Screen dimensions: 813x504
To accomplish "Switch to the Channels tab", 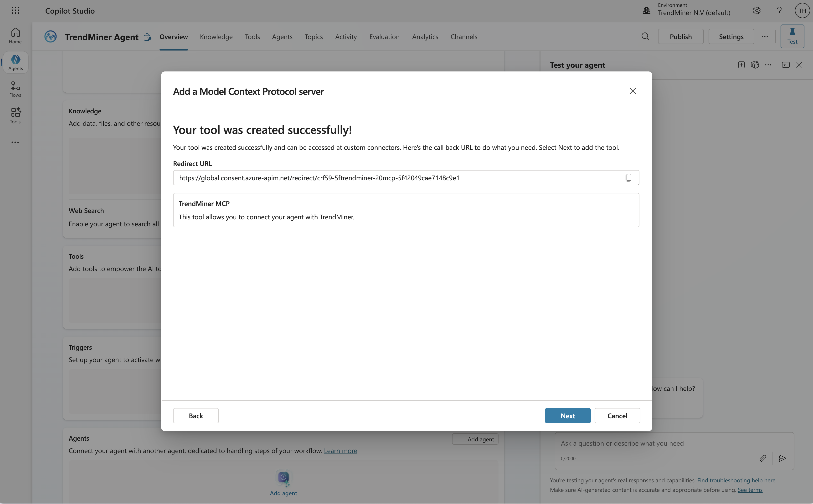I will coord(464,37).
